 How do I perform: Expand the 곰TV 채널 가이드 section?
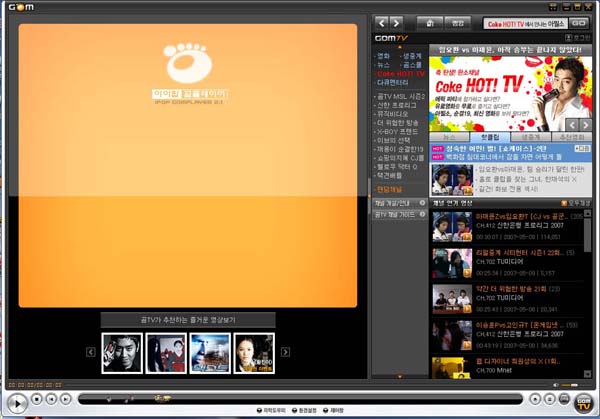[x=399, y=215]
